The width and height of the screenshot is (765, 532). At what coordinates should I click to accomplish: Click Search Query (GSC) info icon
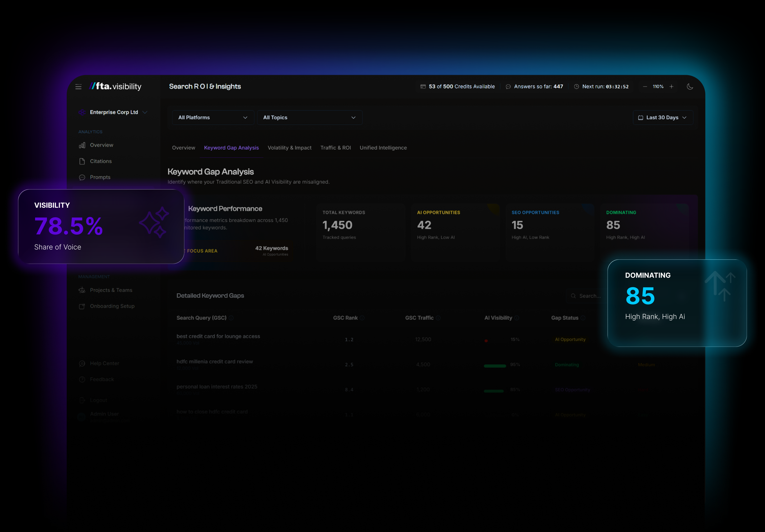point(231,318)
